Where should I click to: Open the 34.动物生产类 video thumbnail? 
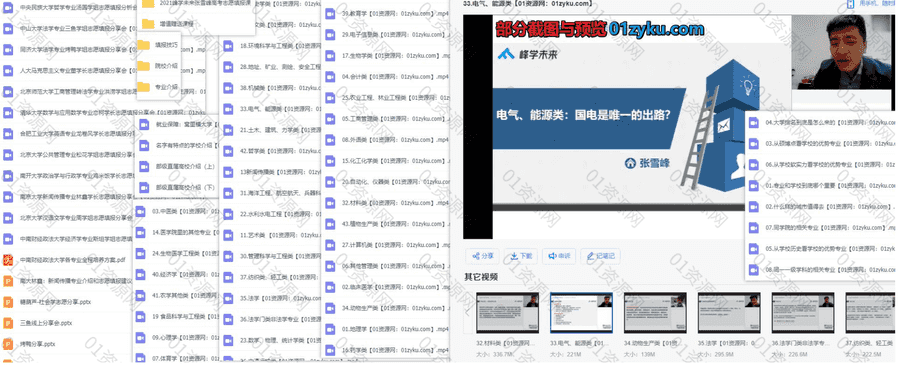(655, 313)
